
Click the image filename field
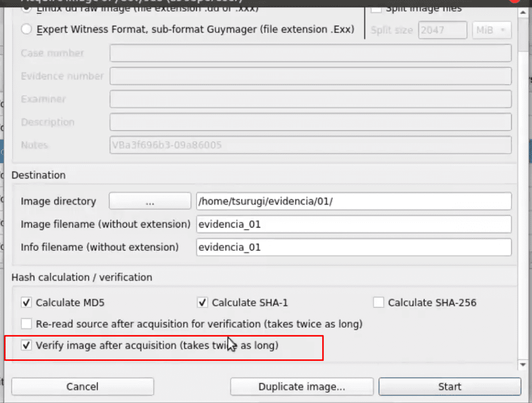tap(353, 224)
